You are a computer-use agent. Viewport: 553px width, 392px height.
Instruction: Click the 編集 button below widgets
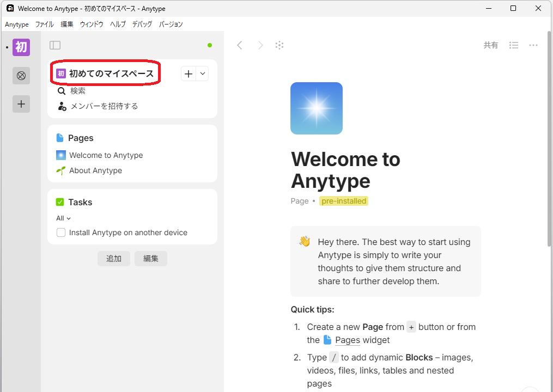151,259
